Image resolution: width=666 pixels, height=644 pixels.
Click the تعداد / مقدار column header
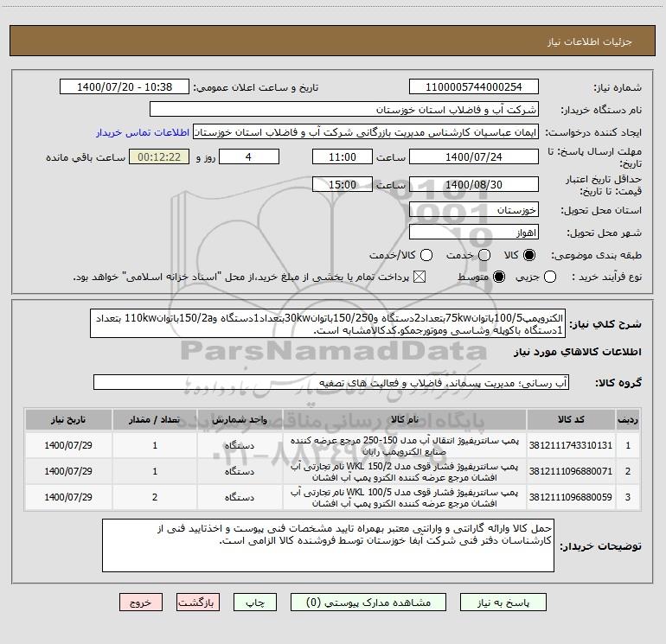tap(155, 420)
